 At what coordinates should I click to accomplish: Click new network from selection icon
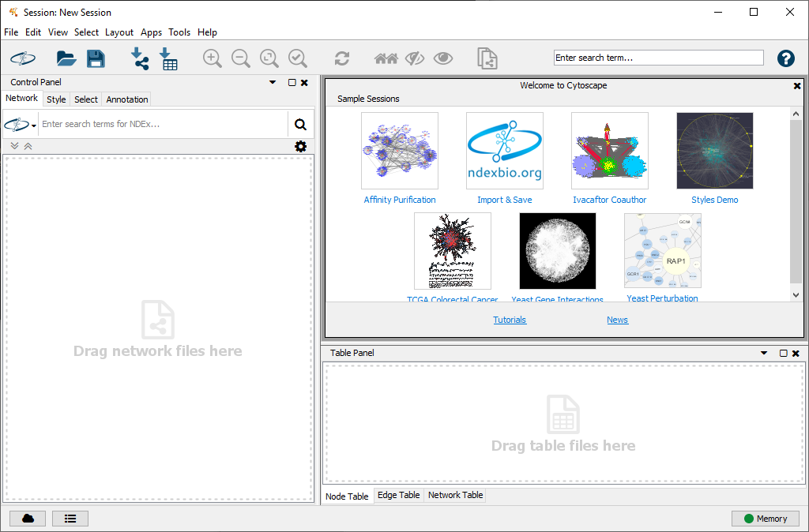487,58
